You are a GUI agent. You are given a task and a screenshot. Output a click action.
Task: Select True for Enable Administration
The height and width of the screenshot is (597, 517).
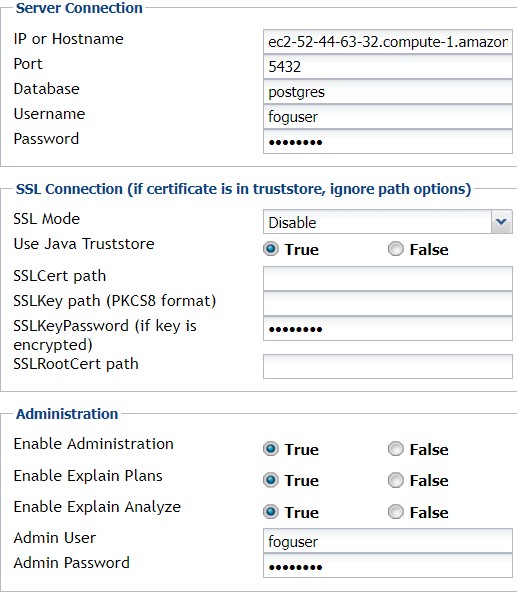click(271, 449)
